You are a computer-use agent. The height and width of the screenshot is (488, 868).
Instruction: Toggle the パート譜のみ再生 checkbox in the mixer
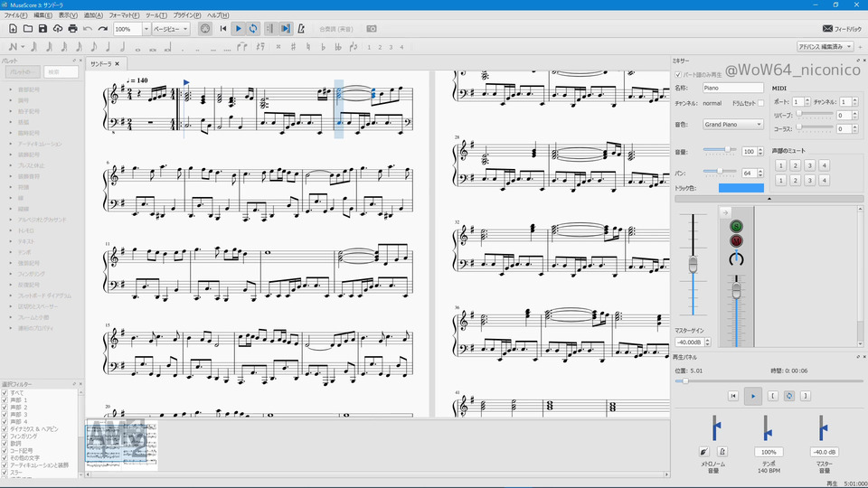point(678,75)
